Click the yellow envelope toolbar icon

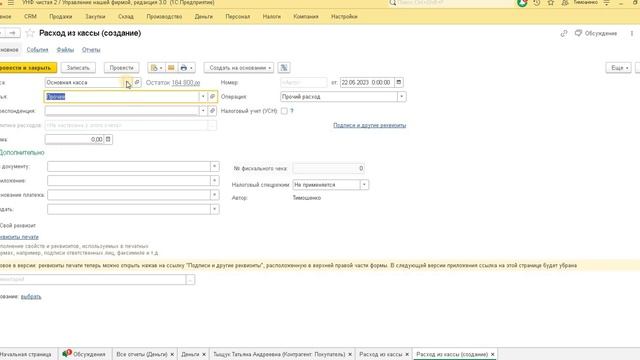click(171, 68)
